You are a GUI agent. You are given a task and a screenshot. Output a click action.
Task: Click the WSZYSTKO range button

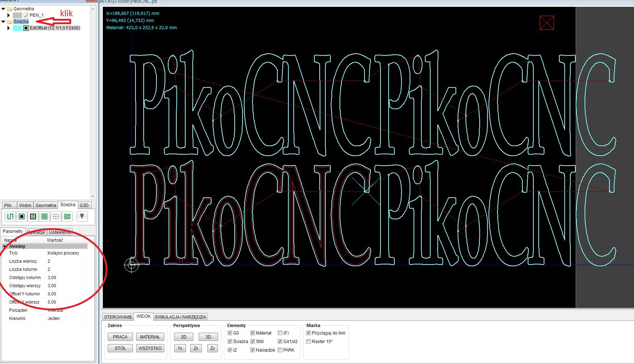coord(150,348)
